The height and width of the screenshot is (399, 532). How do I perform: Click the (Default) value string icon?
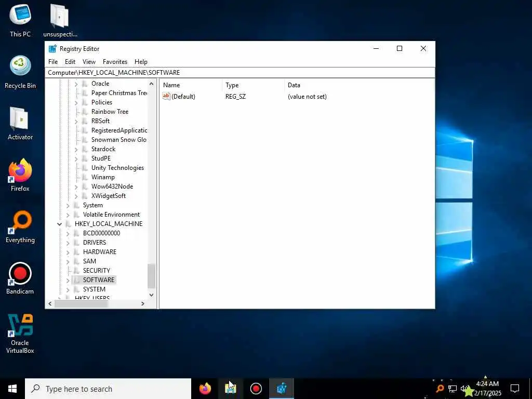click(x=166, y=96)
